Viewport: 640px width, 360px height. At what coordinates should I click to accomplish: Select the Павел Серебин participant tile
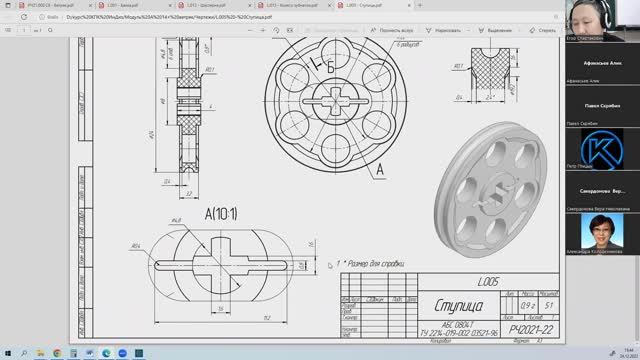click(602, 106)
